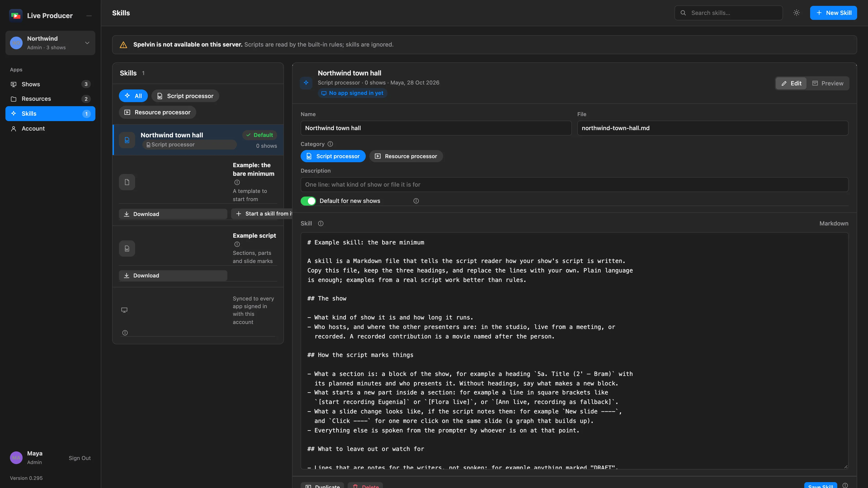Click the script file icon for Example script
868x488 pixels.
coord(127,249)
